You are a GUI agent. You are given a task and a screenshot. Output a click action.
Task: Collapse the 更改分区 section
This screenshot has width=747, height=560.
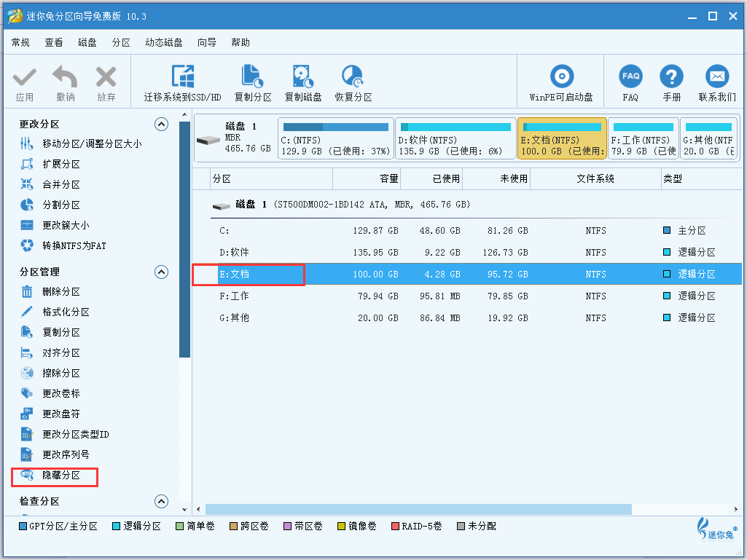tap(162, 125)
